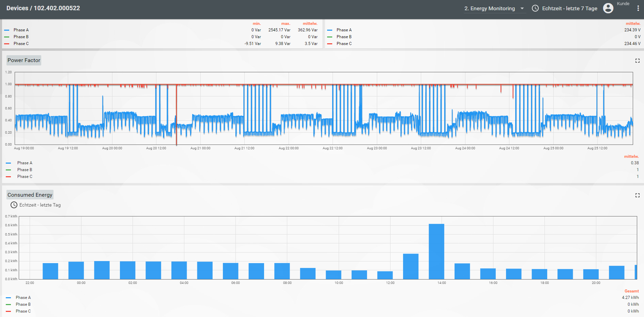This screenshot has height=317, width=644.
Task: Expand Consumed Energy chart to fullscreen
Action: point(638,195)
